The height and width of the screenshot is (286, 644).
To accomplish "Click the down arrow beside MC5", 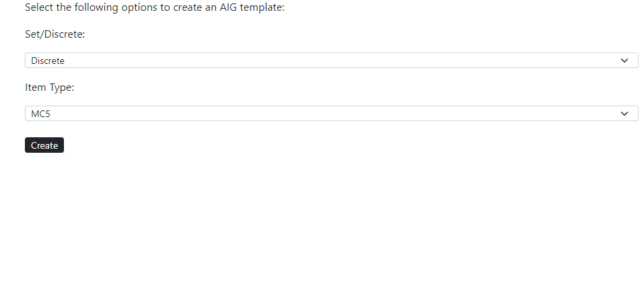I will coord(625,114).
